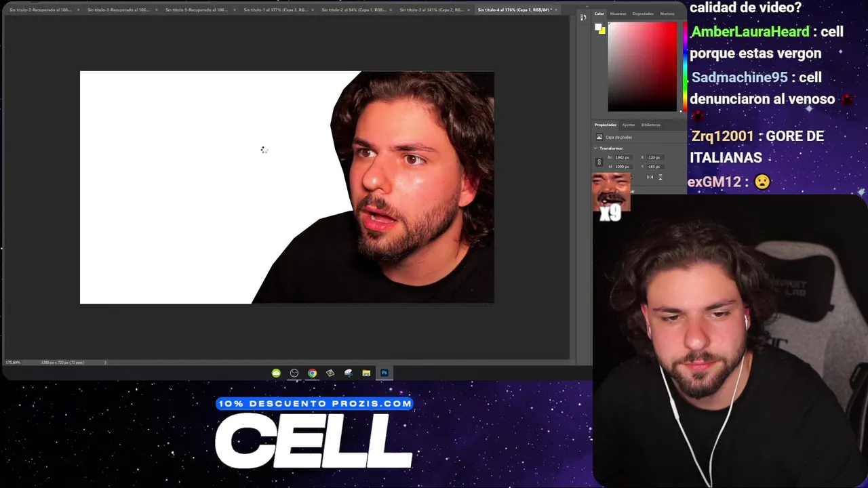Open the Sin título-1 al 177% tab

[275, 10]
